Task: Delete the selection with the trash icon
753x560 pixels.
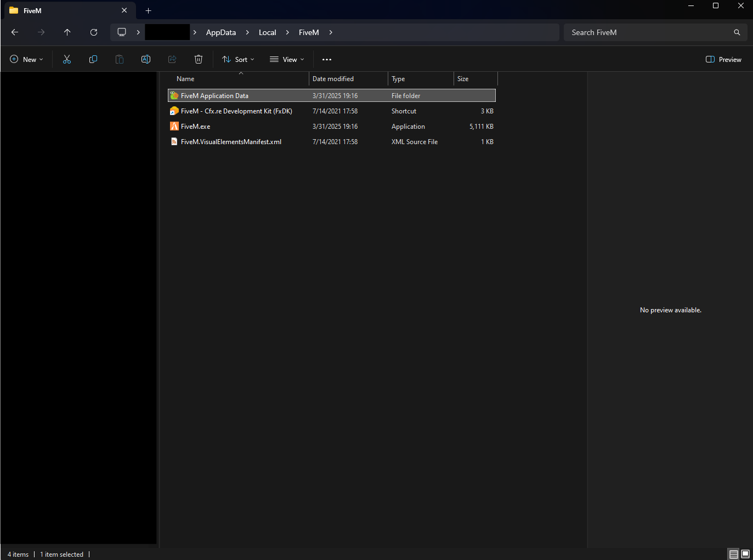Action: click(198, 59)
